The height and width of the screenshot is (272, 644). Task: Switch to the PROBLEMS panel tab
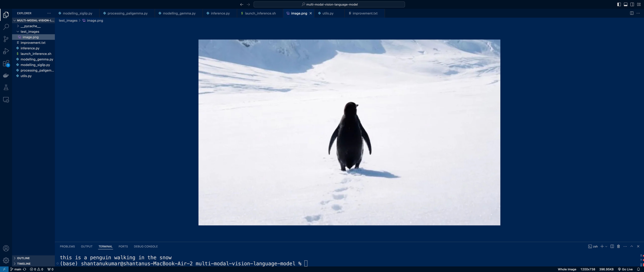point(67,246)
